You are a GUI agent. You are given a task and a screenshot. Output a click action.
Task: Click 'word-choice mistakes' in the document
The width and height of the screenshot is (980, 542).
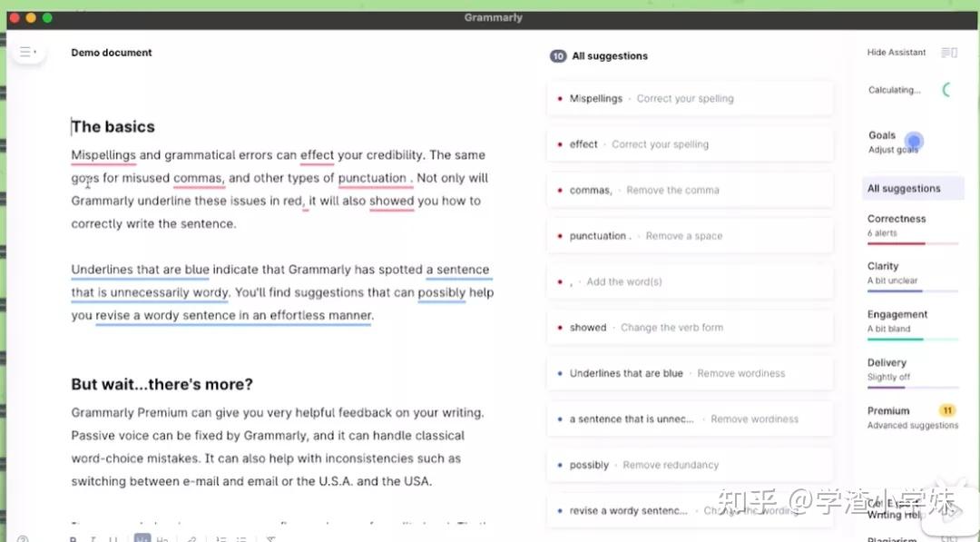[134, 458]
